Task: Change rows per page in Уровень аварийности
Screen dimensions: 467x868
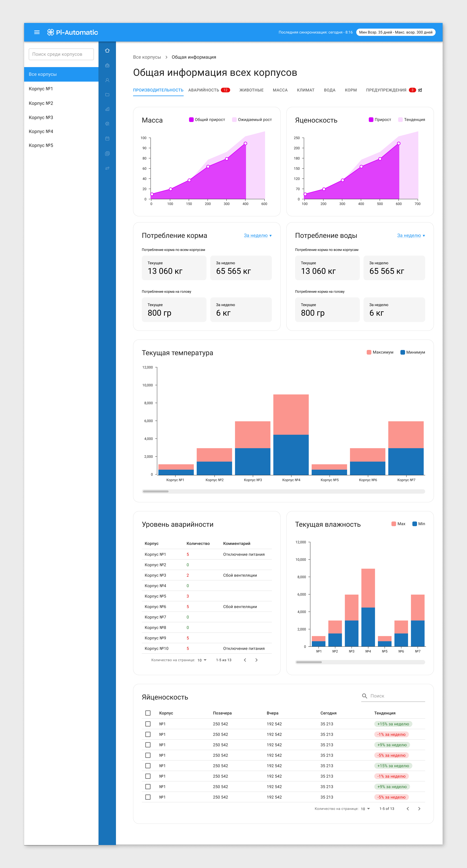Action: tap(202, 660)
